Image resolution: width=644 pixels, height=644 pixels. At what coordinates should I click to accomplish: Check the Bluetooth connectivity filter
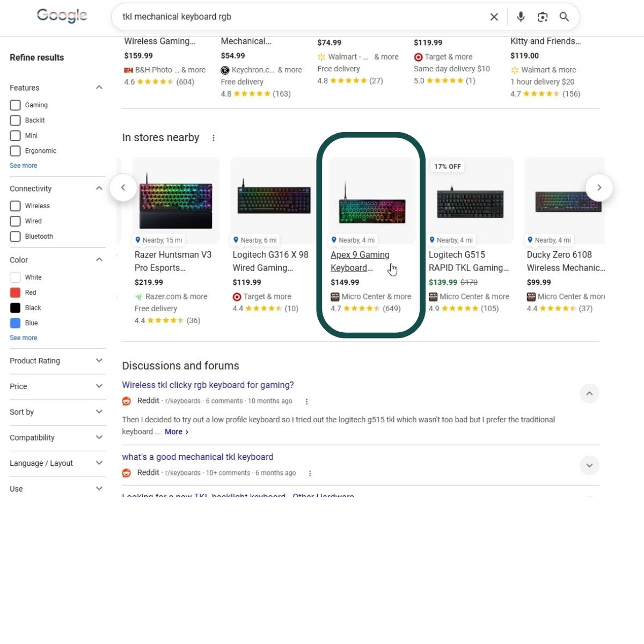click(16, 236)
